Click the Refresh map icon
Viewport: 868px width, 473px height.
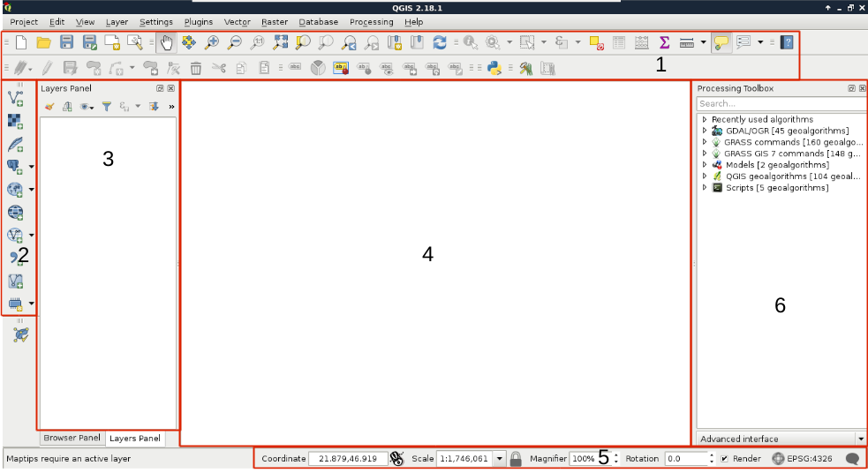(x=439, y=41)
